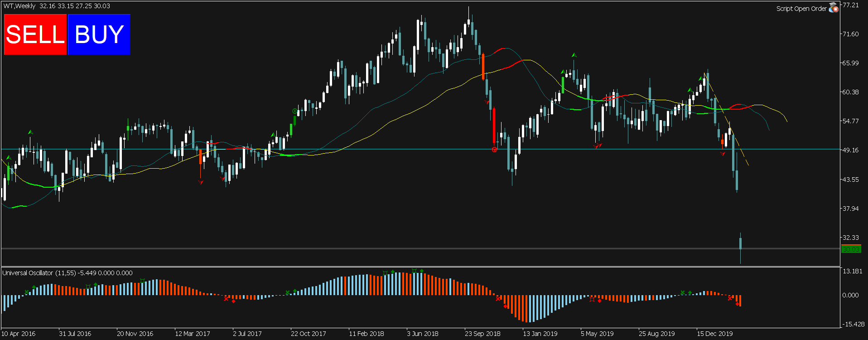Click the 10 Apr 2016 date on time axis
The image size is (868, 340).
click(19, 334)
